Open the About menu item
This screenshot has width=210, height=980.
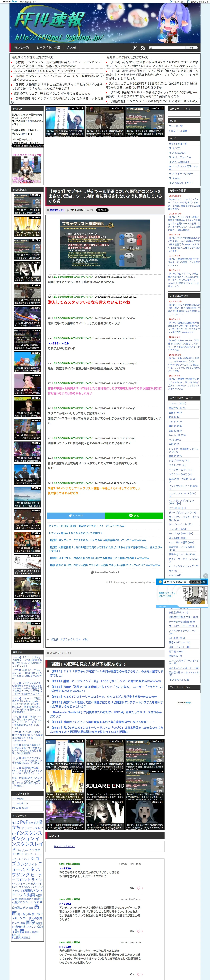72,48
